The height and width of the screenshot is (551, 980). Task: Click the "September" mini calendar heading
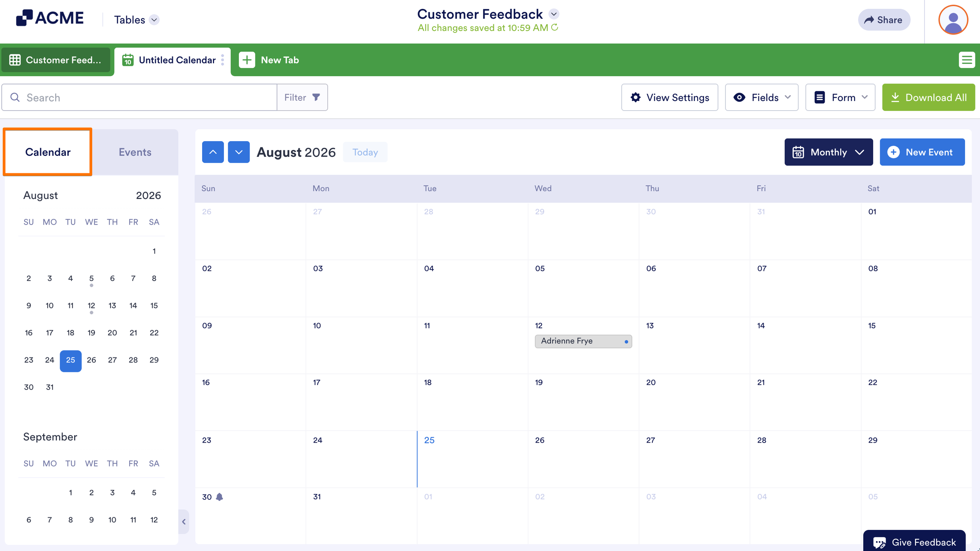(x=50, y=437)
